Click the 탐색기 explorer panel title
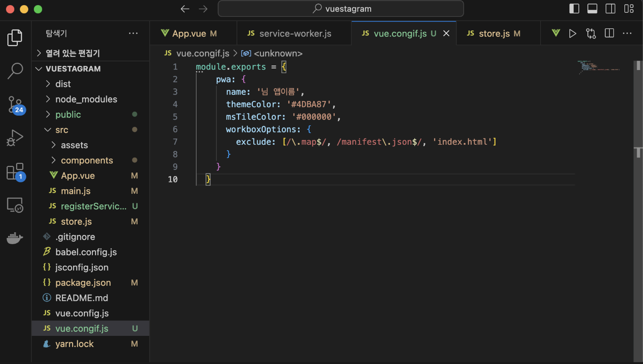 point(56,33)
